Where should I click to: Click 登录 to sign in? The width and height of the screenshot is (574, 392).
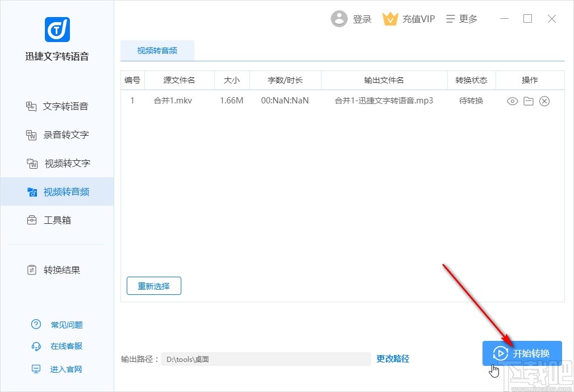coord(363,18)
